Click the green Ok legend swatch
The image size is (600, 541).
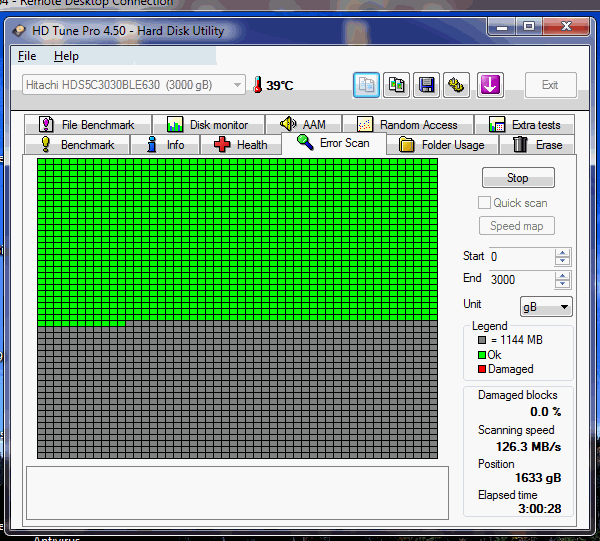coord(482,355)
